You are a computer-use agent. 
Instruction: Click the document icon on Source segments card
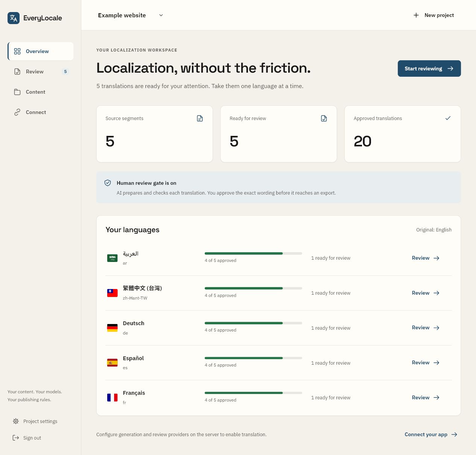click(x=200, y=119)
